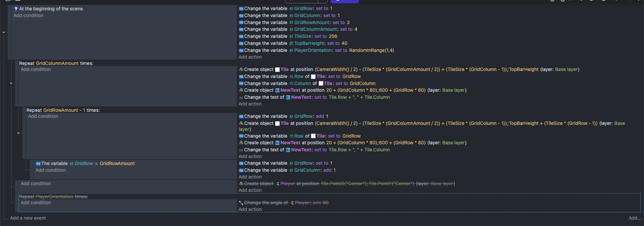
Task: Click variable icon of 'GridColumnAmount: set to 4' action
Action: tap(241, 29)
